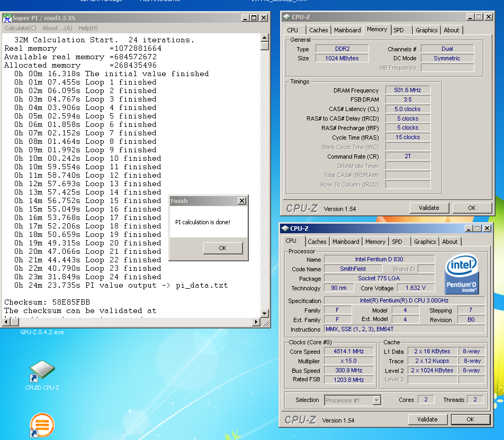The width and height of the screenshot is (504, 440).
Task: Click the FSB:DRAM ratio 3:5 field
Action: (x=408, y=99)
